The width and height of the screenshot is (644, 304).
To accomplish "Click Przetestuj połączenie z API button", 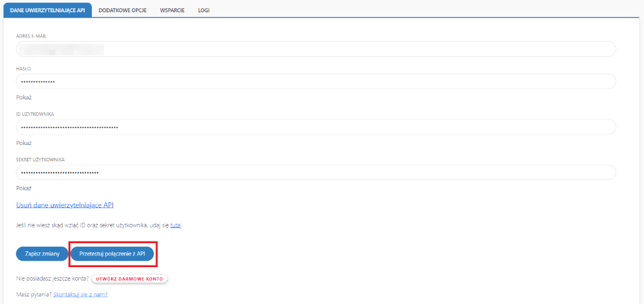I will click(x=112, y=254).
